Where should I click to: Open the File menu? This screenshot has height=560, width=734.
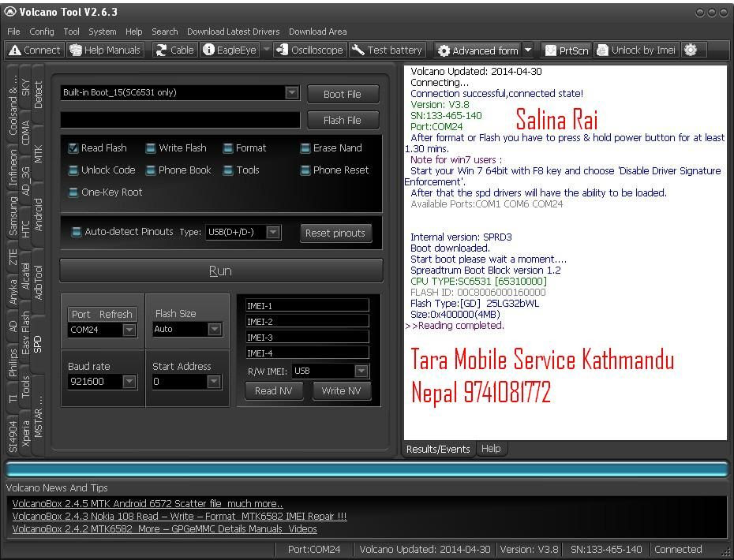(13, 32)
